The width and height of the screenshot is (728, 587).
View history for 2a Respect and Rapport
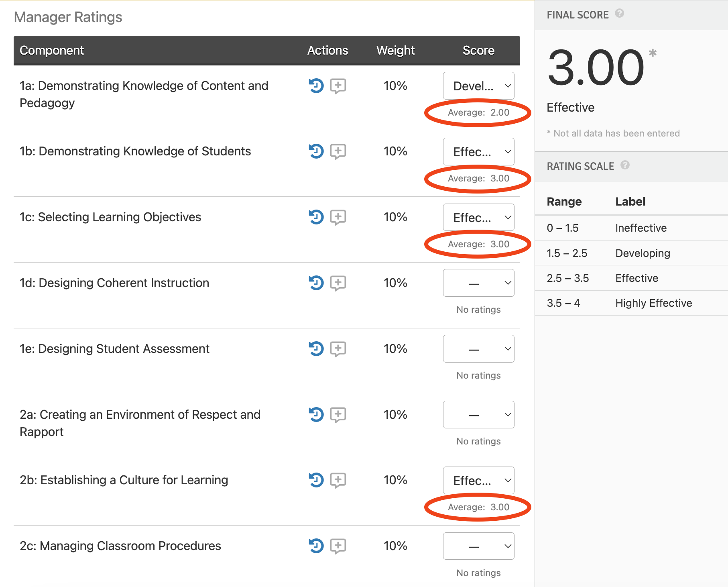point(316,414)
